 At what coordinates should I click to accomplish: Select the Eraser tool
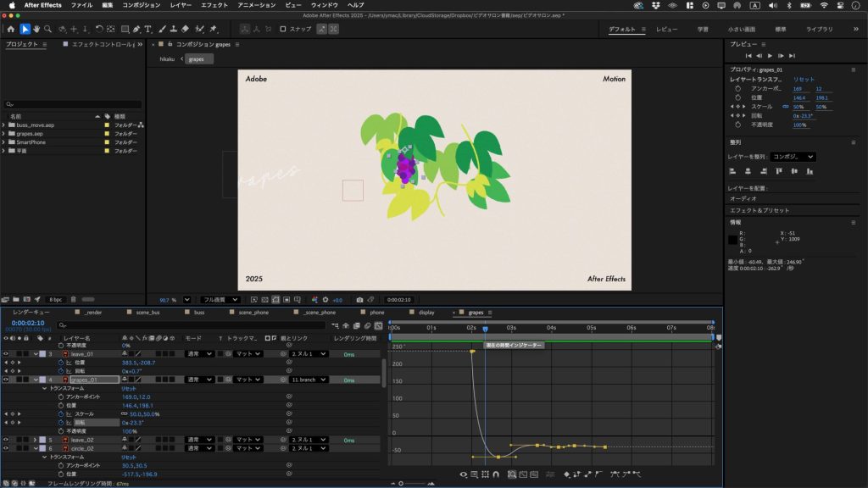186,29
